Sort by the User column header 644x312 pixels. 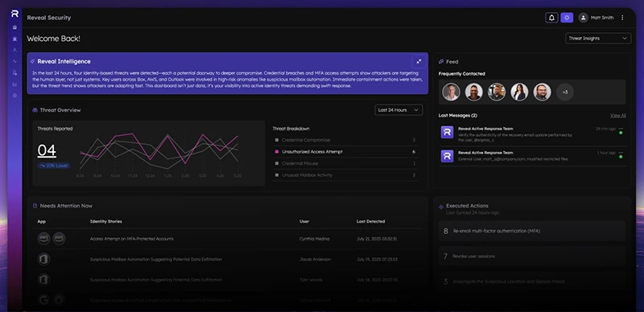(x=304, y=221)
